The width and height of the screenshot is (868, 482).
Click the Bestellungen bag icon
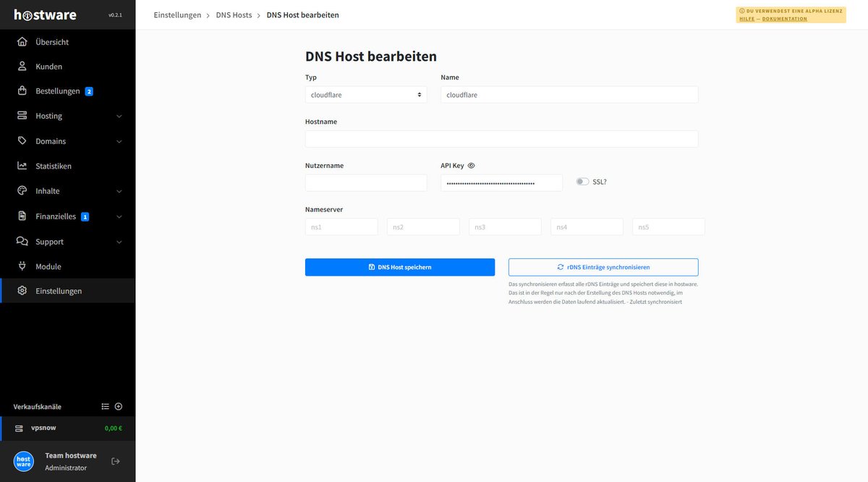[x=22, y=91]
